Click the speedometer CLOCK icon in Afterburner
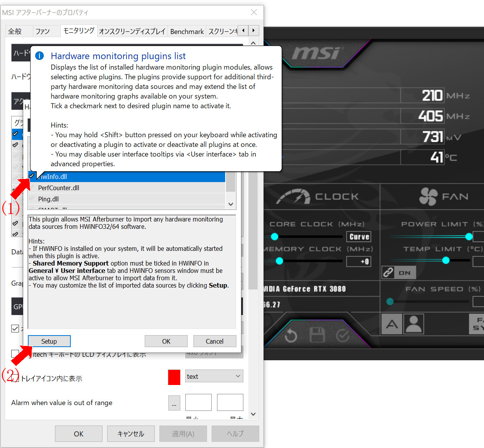This screenshot has height=448, width=484. 293,196
